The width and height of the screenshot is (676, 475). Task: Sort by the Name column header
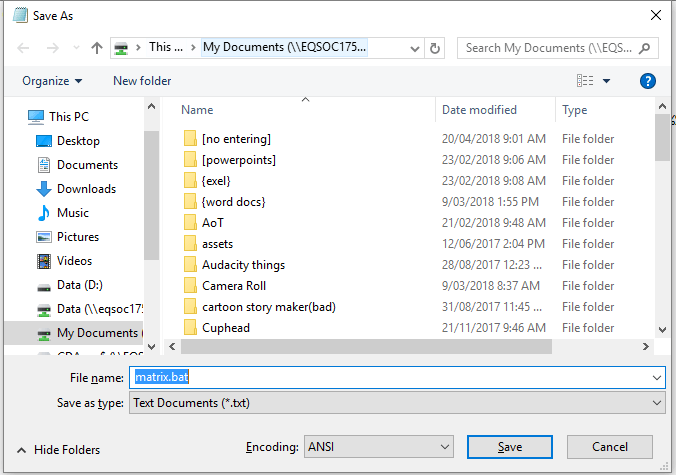click(x=197, y=110)
